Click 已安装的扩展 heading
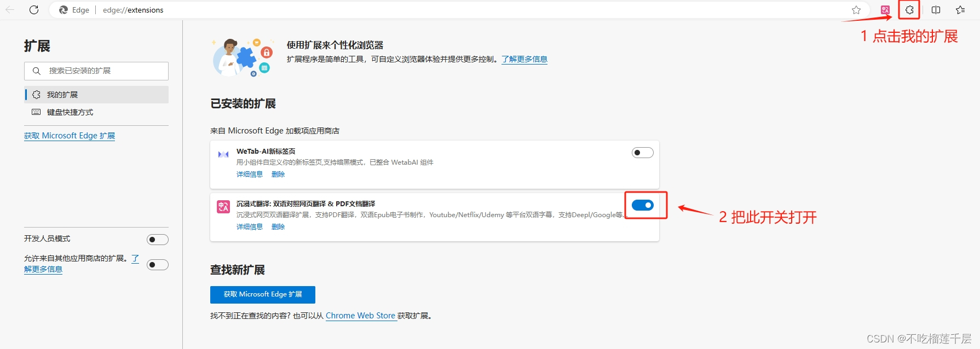Image resolution: width=980 pixels, height=349 pixels. coord(243,103)
